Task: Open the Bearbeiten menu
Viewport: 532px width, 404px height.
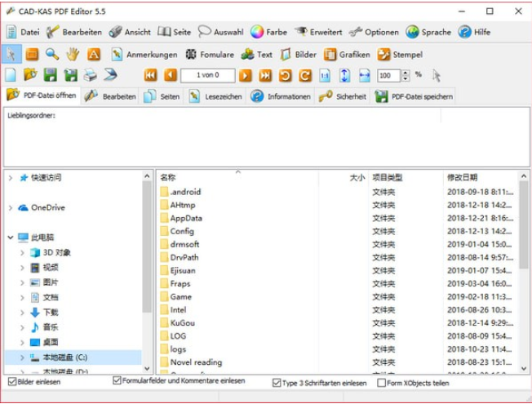Action: 73,33
